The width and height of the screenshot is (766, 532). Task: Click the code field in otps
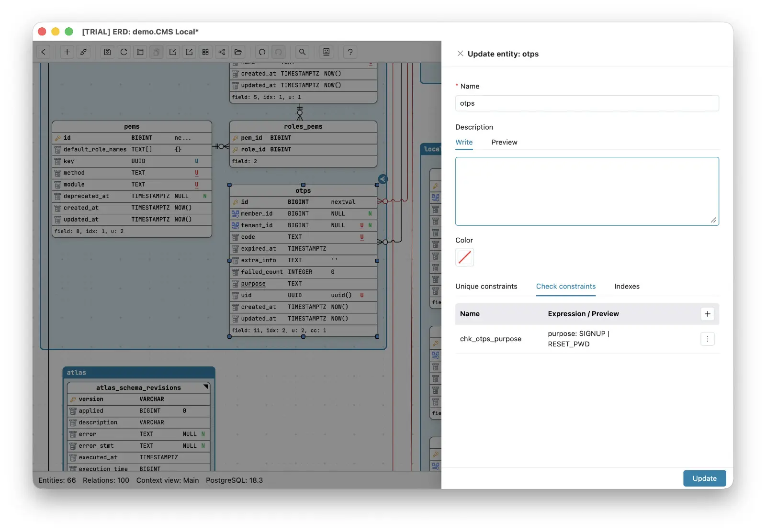(x=303, y=237)
